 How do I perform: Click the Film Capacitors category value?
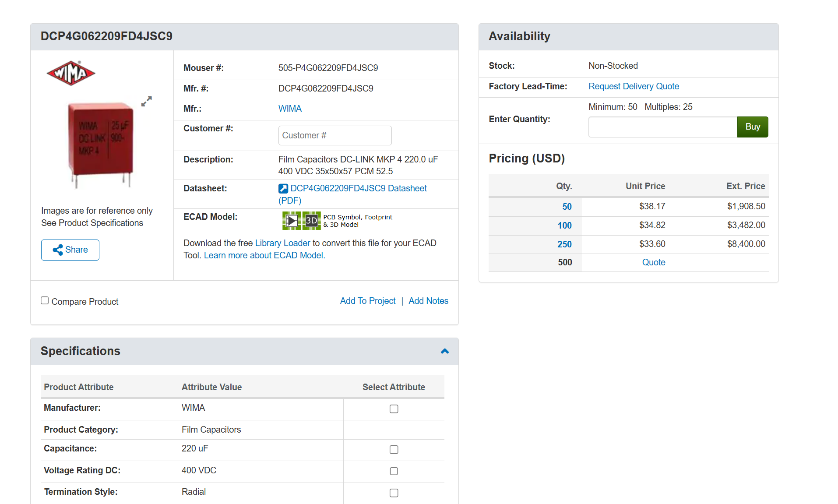pos(211,430)
